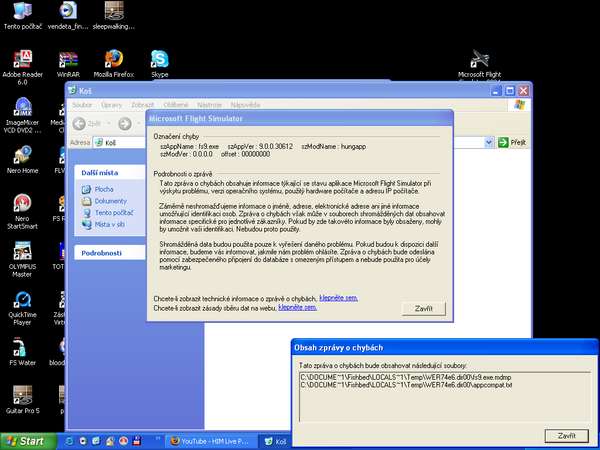Open the Dokumenty link in Další místa
600x450 pixels.
coord(110,201)
